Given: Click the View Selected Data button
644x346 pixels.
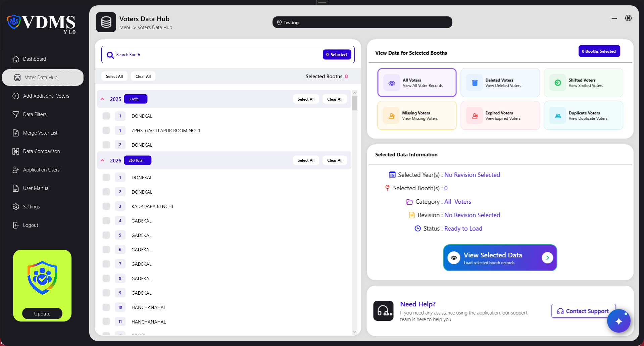Looking at the screenshot, I should [500, 258].
